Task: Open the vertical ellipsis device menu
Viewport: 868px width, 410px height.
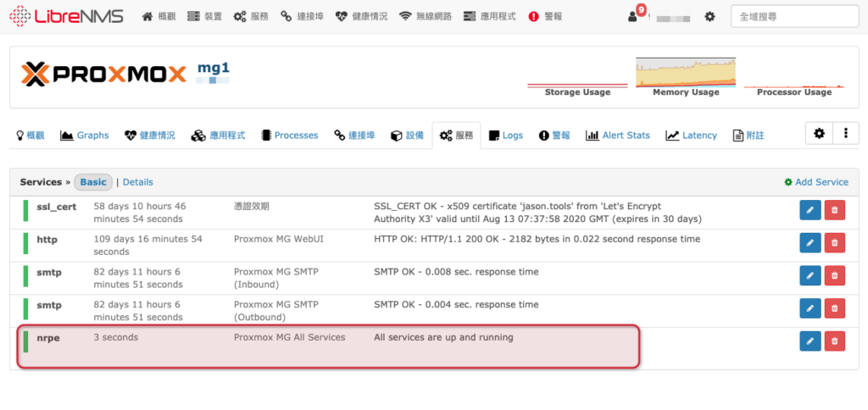Action: click(846, 133)
